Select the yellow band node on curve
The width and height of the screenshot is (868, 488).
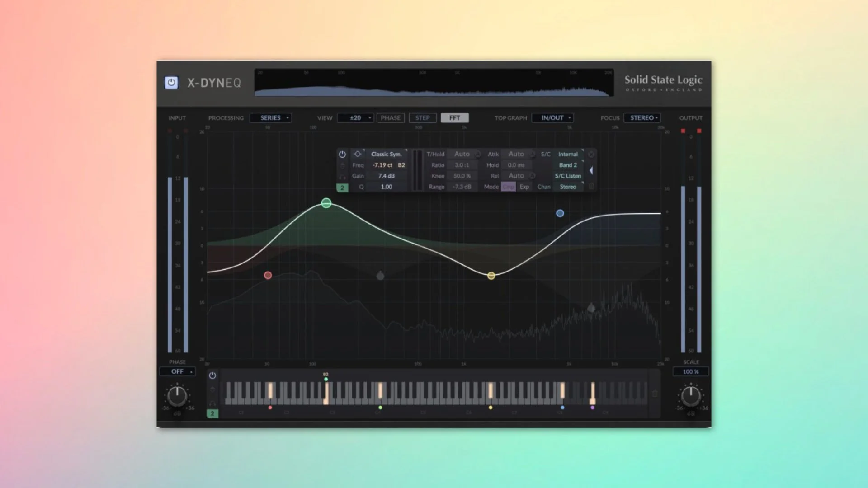(491, 276)
